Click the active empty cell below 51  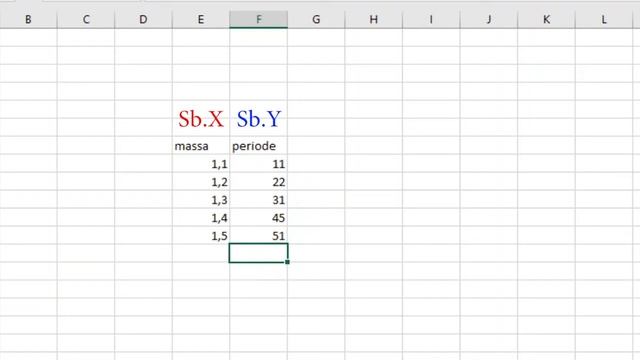(x=258, y=253)
